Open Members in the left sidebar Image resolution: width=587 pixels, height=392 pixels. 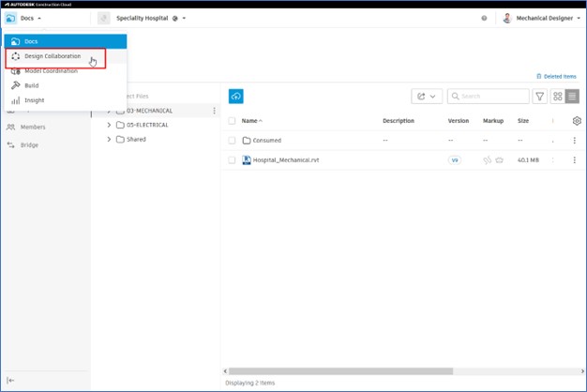pos(33,127)
